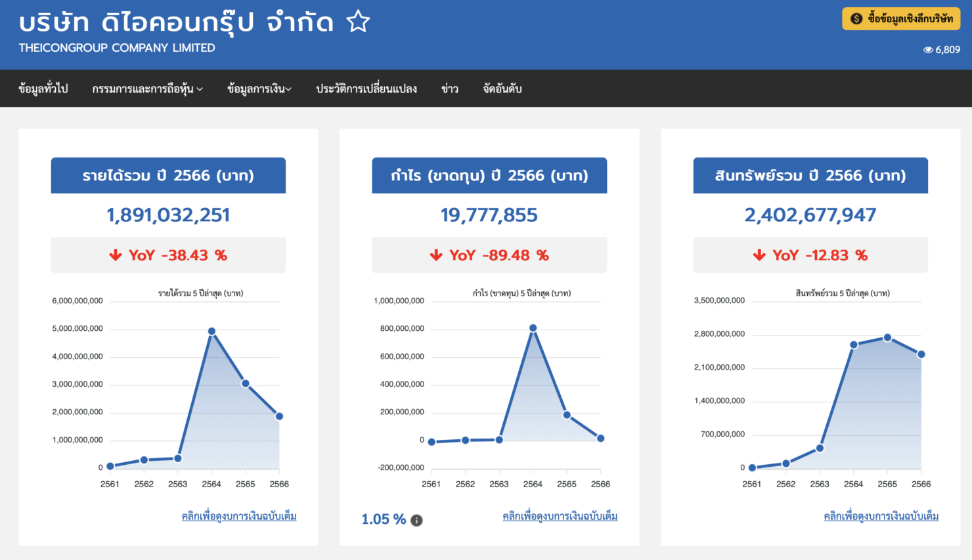Click the 3,500,000,000 axis label on assets chart
972x560 pixels.
719,301
